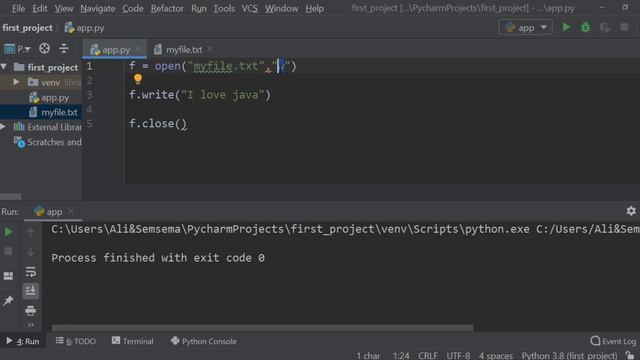Screen dimensions: 640x360
Task: Open the Code menu
Action: pyautogui.click(x=133, y=8)
